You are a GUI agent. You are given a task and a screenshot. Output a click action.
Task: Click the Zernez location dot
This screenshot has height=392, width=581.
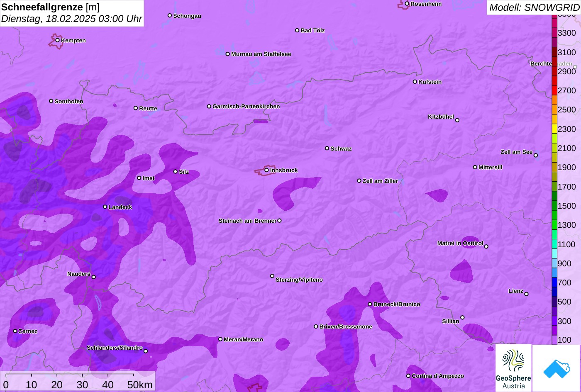click(x=15, y=331)
